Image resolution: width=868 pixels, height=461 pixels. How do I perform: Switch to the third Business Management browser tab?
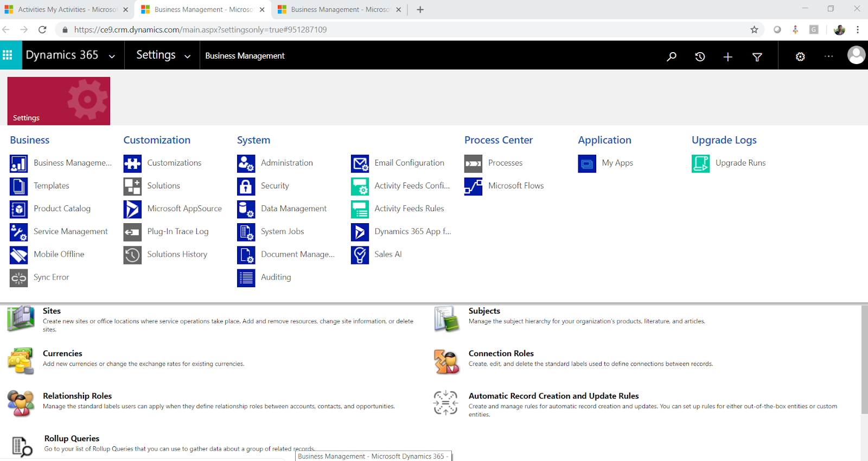339,10
